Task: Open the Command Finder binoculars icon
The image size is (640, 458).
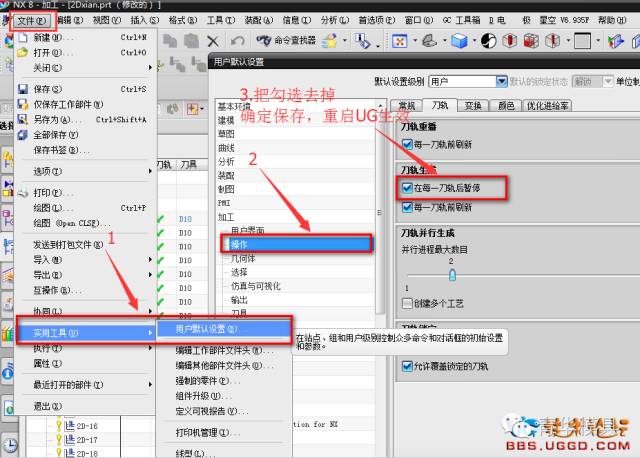Action: coord(264,40)
